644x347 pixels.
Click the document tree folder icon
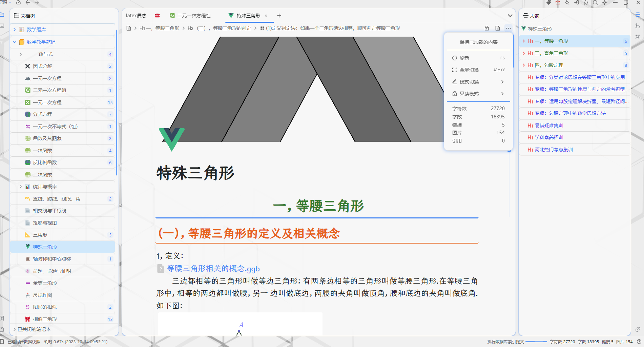[16, 16]
